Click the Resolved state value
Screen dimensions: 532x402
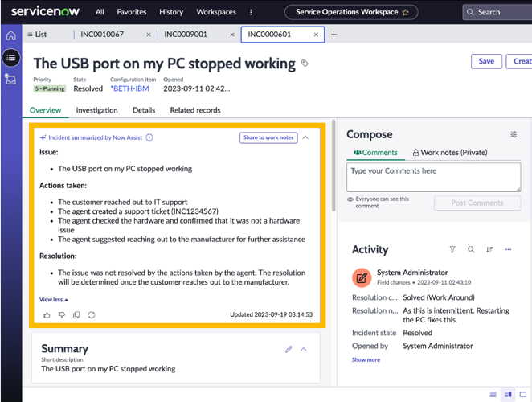[x=88, y=88]
